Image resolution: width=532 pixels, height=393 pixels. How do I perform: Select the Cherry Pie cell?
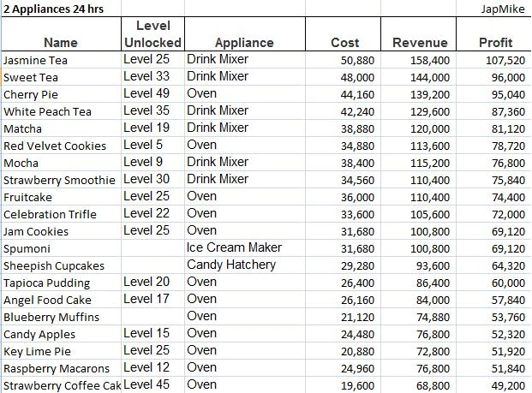click(31, 95)
